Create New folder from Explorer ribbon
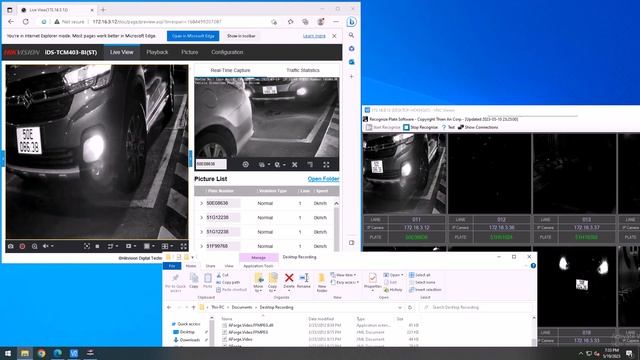The height and width of the screenshot is (360, 640). click(x=322, y=282)
